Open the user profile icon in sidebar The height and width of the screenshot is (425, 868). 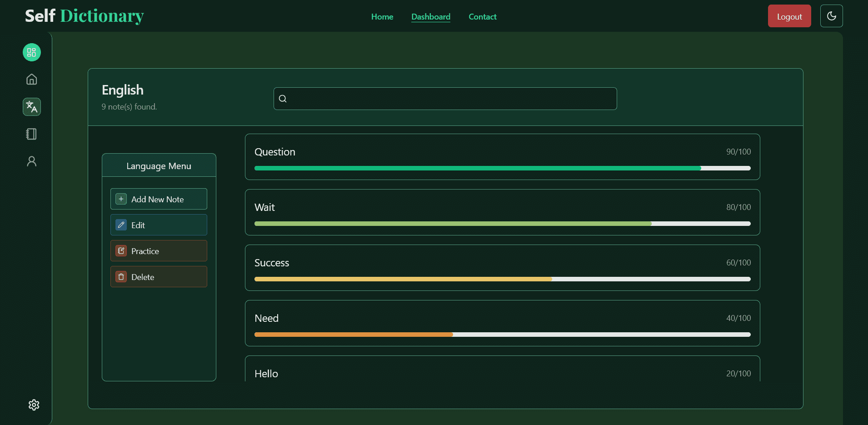pos(32,161)
